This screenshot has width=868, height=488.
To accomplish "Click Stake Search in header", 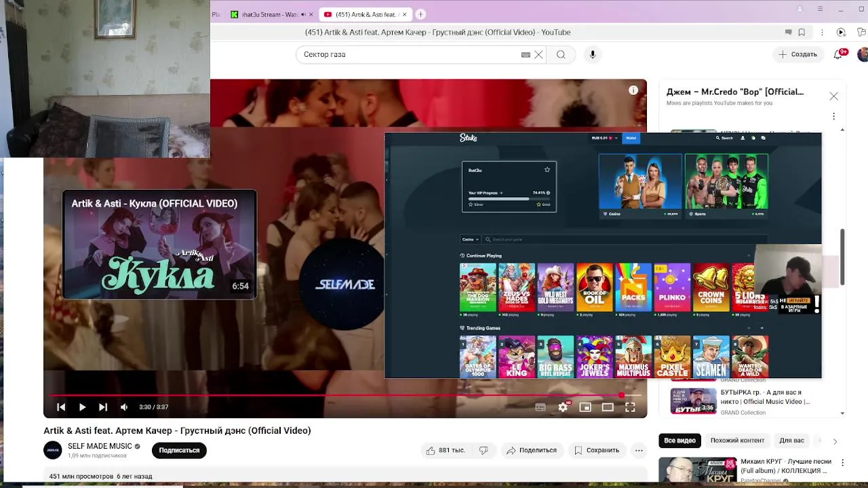I will click(x=725, y=138).
